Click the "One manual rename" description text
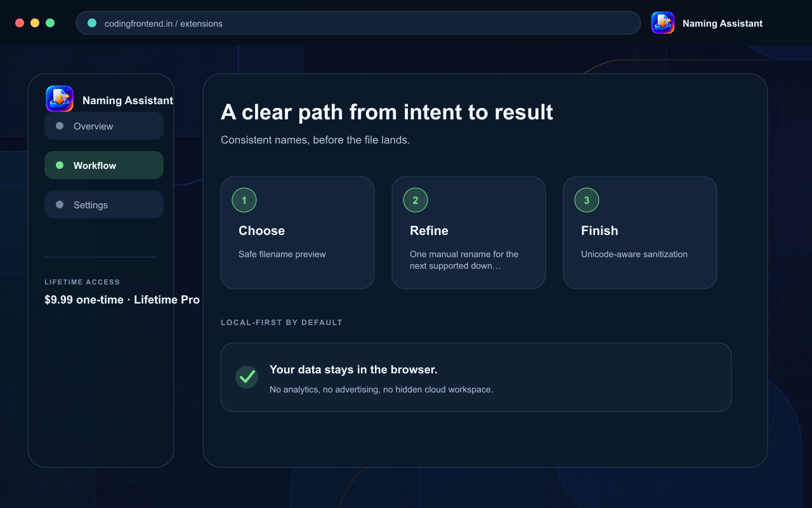This screenshot has height=508, width=812. (x=464, y=260)
